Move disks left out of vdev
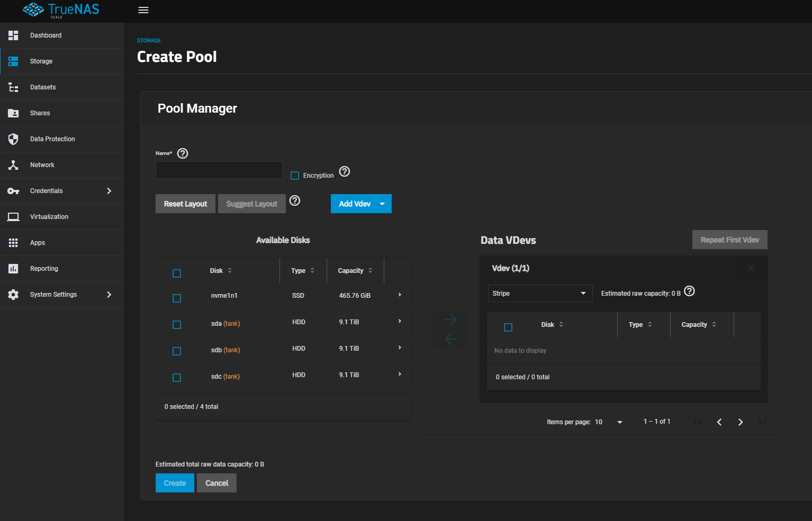The width and height of the screenshot is (812, 521). coord(450,339)
